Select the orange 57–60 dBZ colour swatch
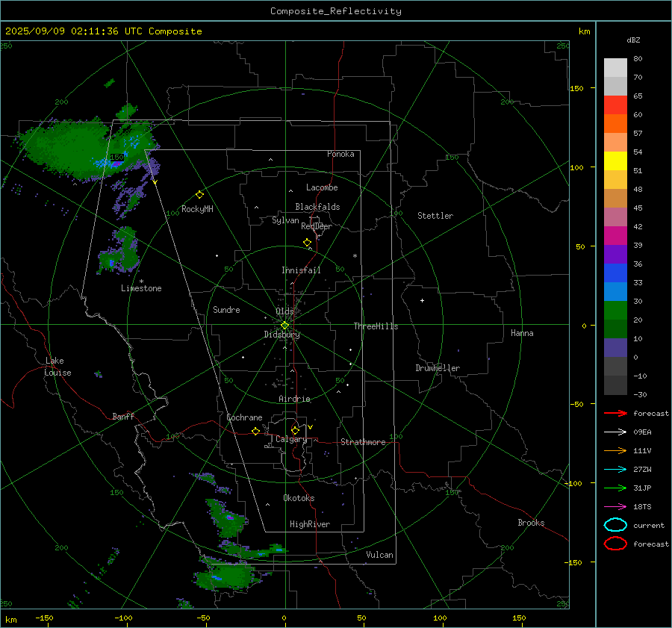672x628 pixels. [615, 123]
